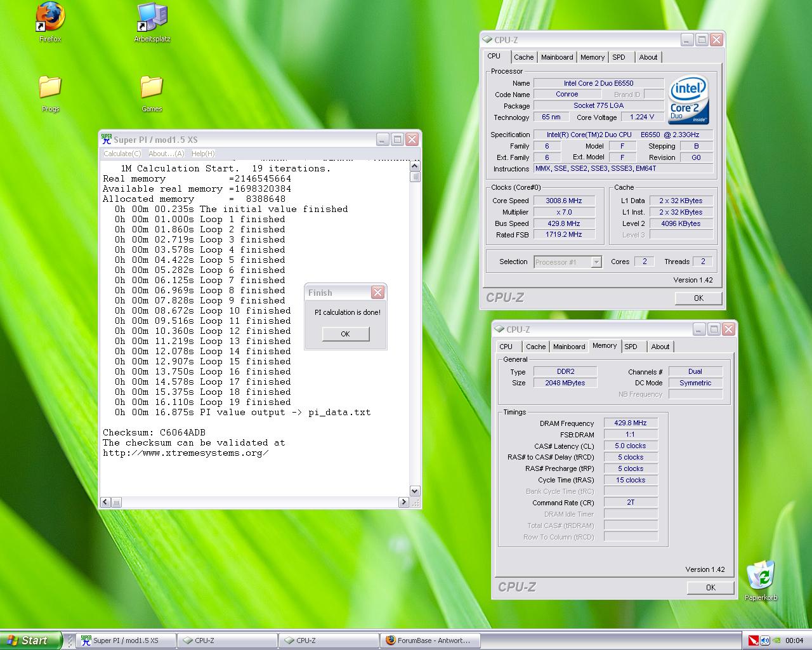Click OK in the top CPU-Z window
Image resolution: width=812 pixels, height=650 pixels.
tap(698, 298)
